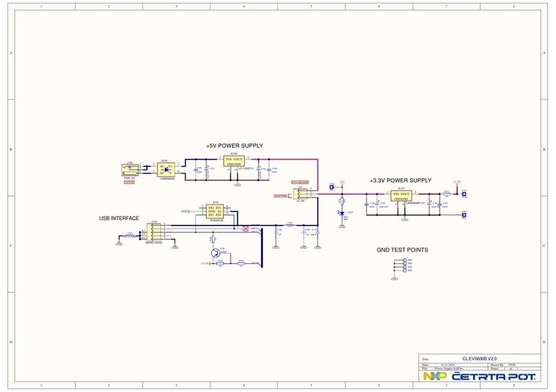The height and width of the screenshot is (392, 556).
Task: Click the inductor between C108 and C109
Action: click(x=290, y=225)
